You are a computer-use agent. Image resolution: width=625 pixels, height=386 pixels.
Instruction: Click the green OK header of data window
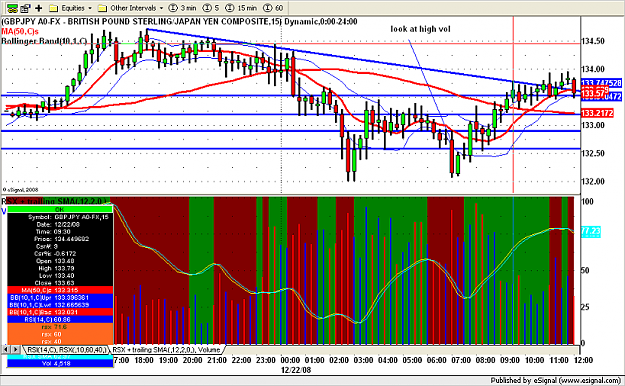click(x=59, y=209)
